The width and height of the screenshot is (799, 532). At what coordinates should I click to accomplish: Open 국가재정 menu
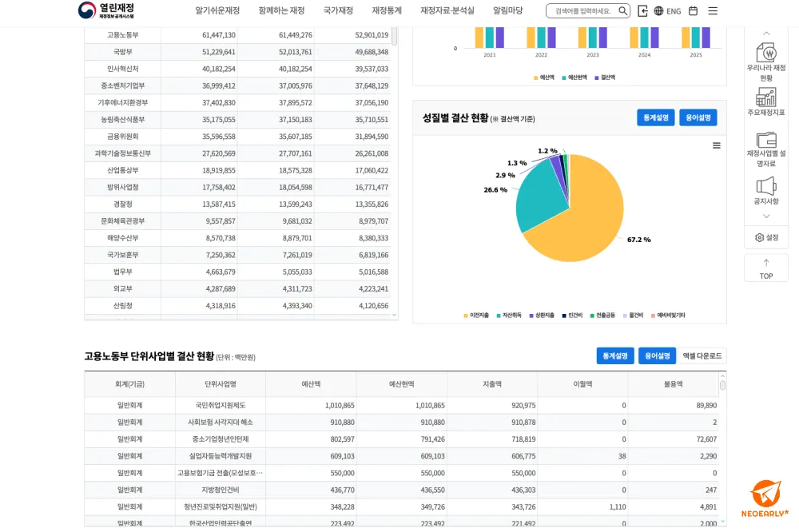point(338,10)
